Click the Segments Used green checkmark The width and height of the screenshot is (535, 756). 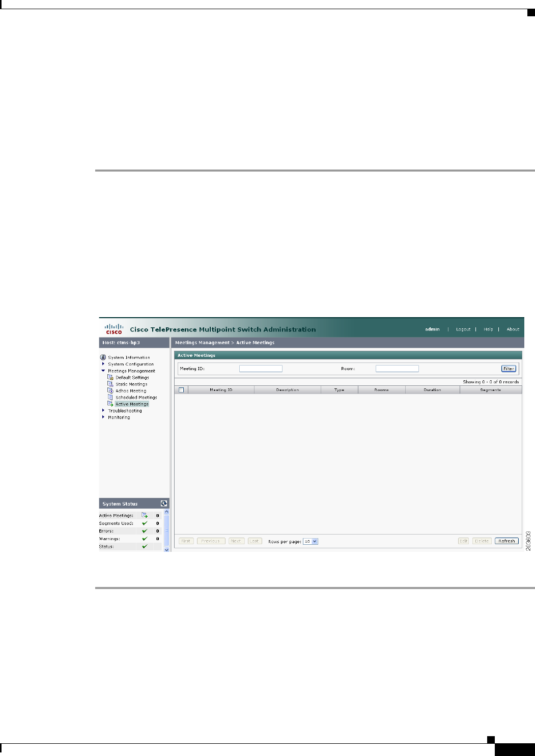click(x=145, y=523)
